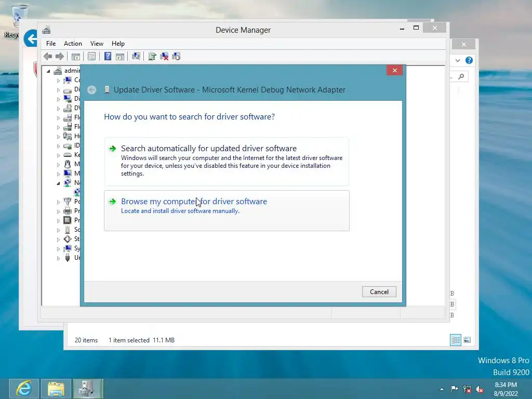Toggle the show/hide console tree toolbar icon
This screenshot has height=399, width=532.
click(76, 56)
